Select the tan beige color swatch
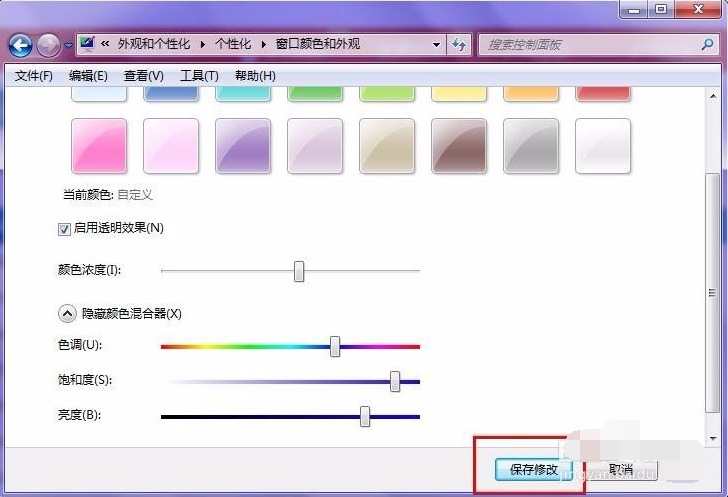 point(387,146)
